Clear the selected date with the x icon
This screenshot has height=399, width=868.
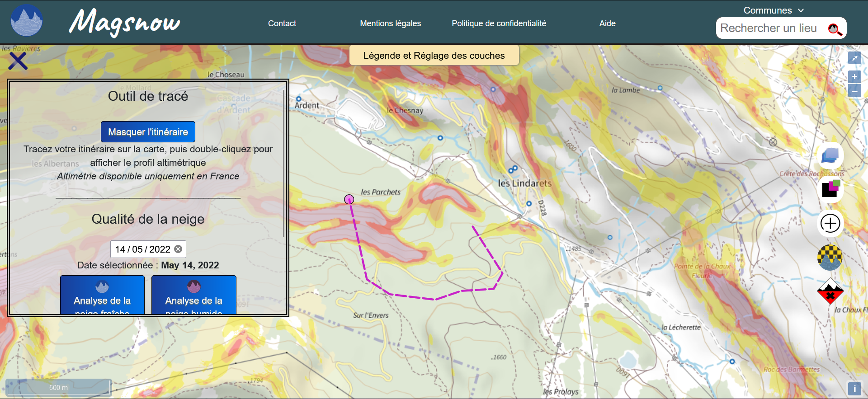coord(178,249)
